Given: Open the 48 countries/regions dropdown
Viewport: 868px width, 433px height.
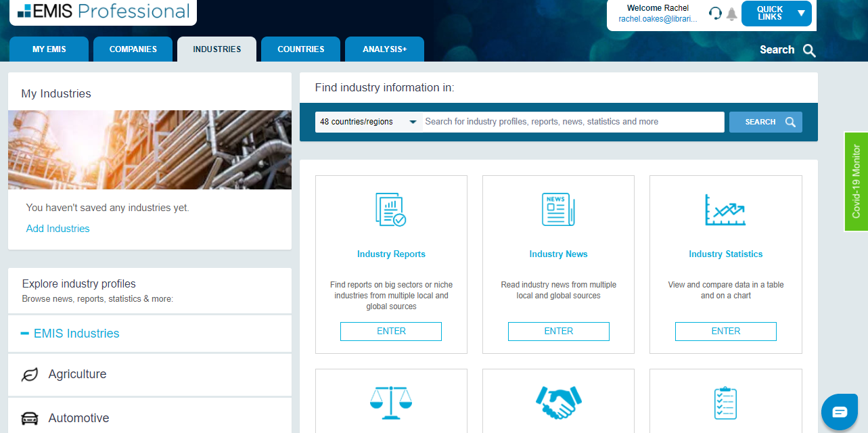Looking at the screenshot, I should point(369,122).
